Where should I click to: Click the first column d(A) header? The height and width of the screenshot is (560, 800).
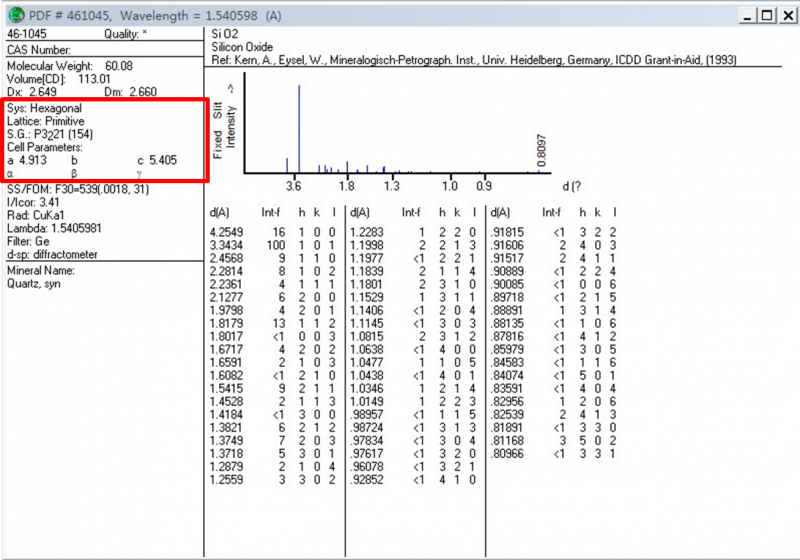pyautogui.click(x=219, y=213)
